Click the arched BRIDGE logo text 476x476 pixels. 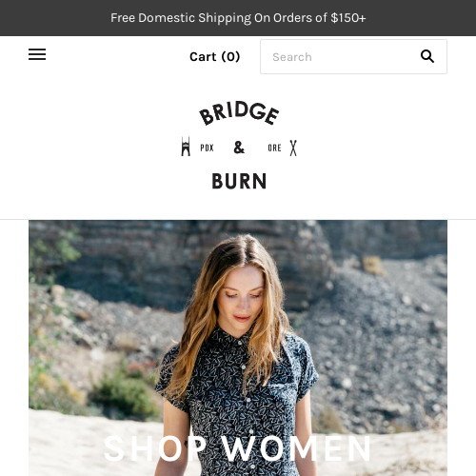pyautogui.click(x=239, y=113)
